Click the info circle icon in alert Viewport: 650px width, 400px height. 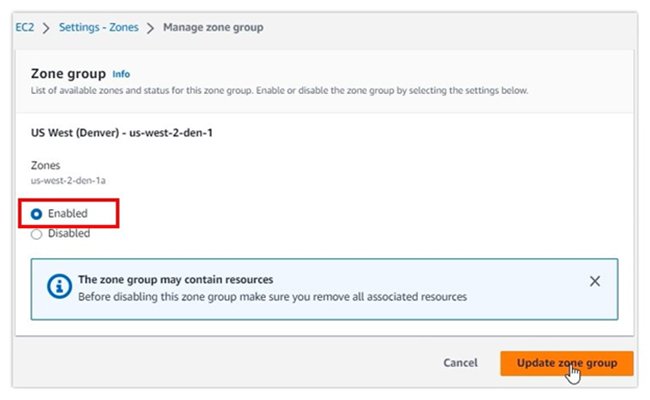(57, 288)
